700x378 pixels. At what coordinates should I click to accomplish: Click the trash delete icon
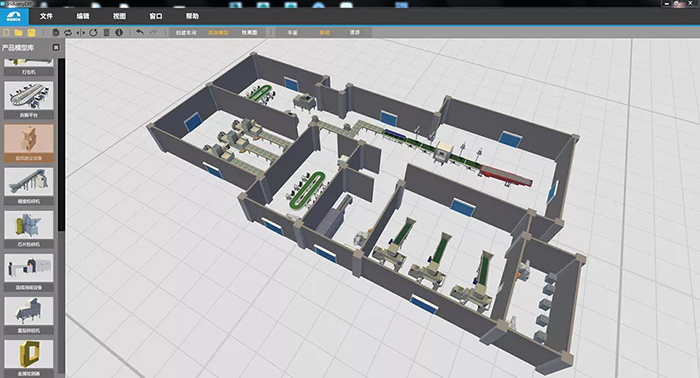pos(106,33)
